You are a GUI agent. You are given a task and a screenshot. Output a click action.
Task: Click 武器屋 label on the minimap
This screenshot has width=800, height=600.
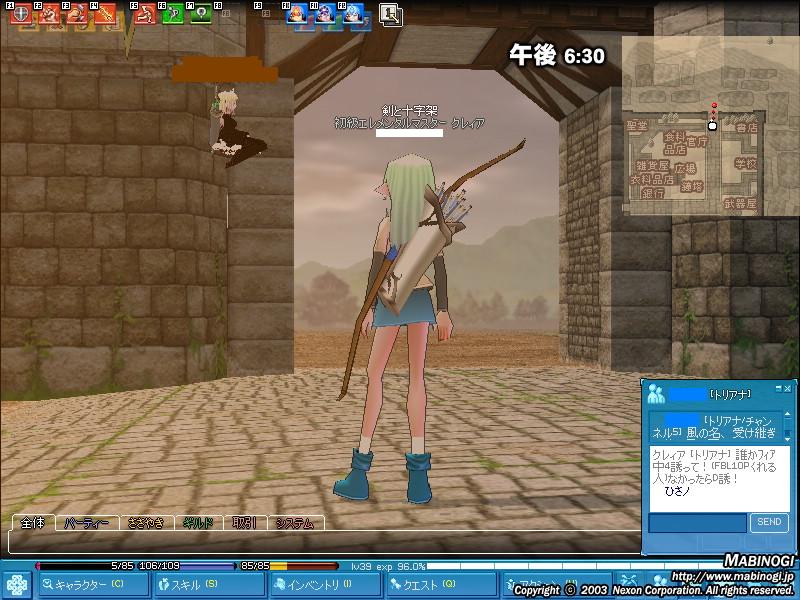tap(740, 204)
